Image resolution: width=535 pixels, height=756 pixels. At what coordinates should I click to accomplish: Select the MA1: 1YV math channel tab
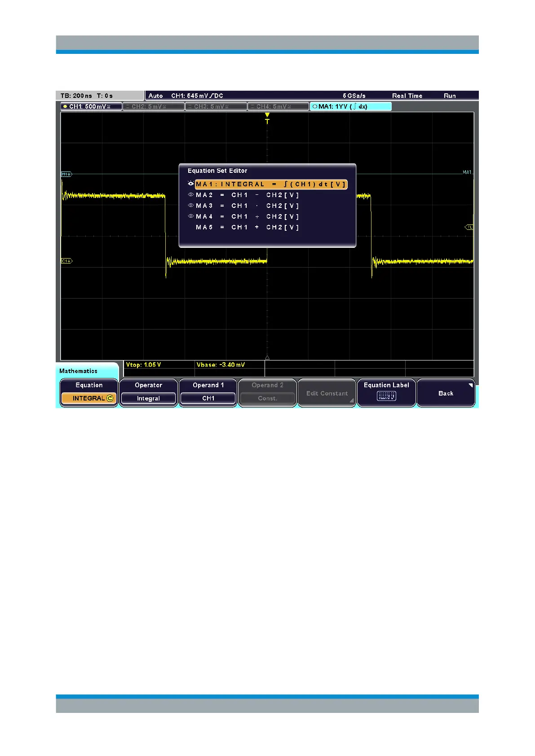point(351,107)
